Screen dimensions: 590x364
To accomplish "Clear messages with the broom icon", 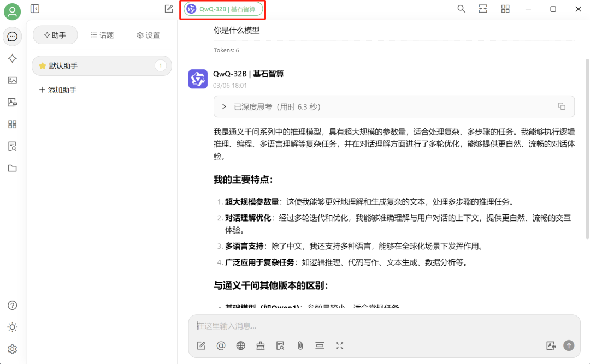I will coord(261,345).
